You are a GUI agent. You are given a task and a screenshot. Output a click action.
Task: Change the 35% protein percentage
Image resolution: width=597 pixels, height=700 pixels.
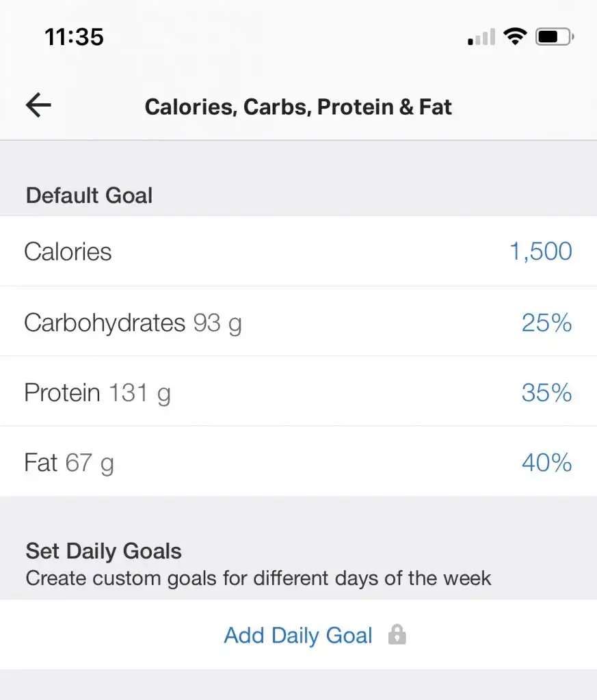546,392
